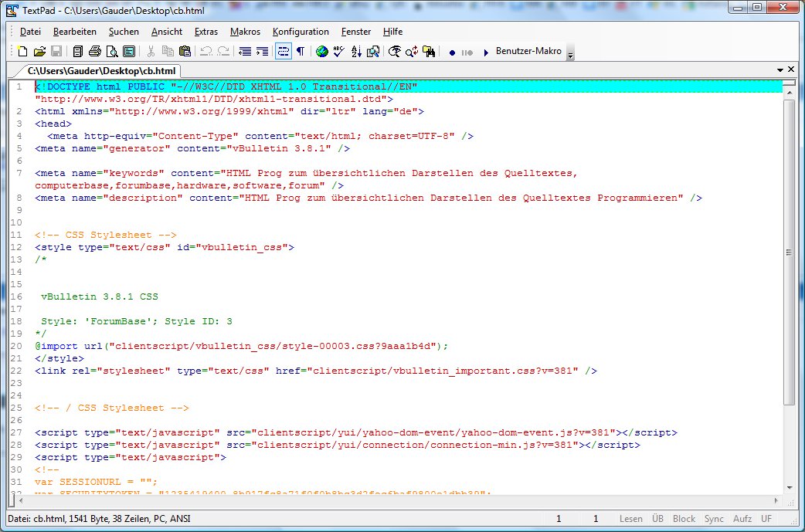The height and width of the screenshot is (532, 805).
Task: Toggle the ÜB overwrite status indicator
Action: [x=657, y=519]
